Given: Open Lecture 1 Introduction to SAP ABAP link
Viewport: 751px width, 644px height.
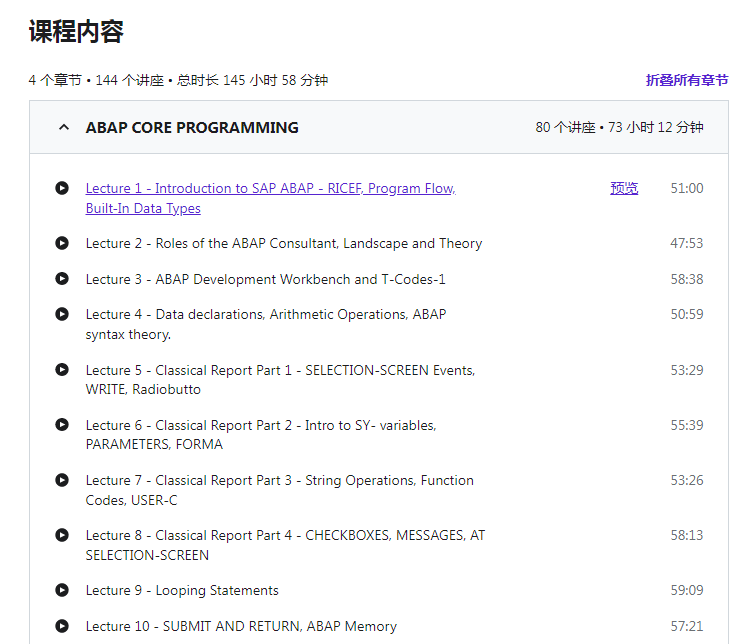Looking at the screenshot, I should pyautogui.click(x=271, y=198).
